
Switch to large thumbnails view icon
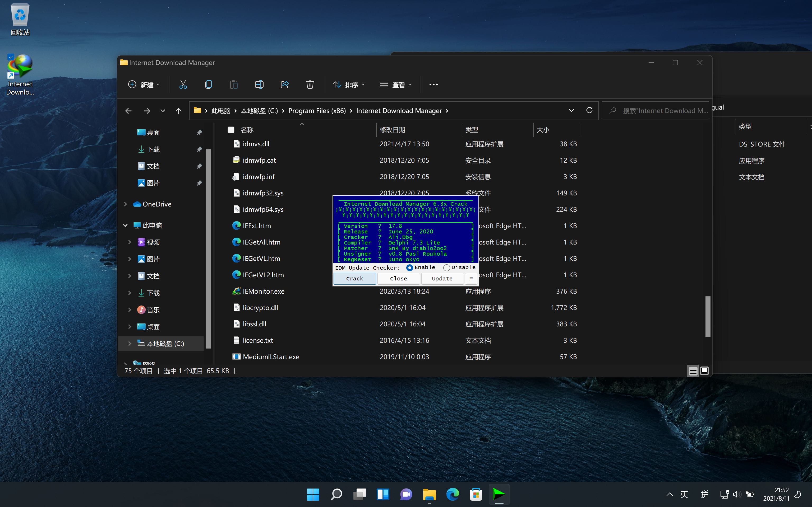[x=704, y=370]
